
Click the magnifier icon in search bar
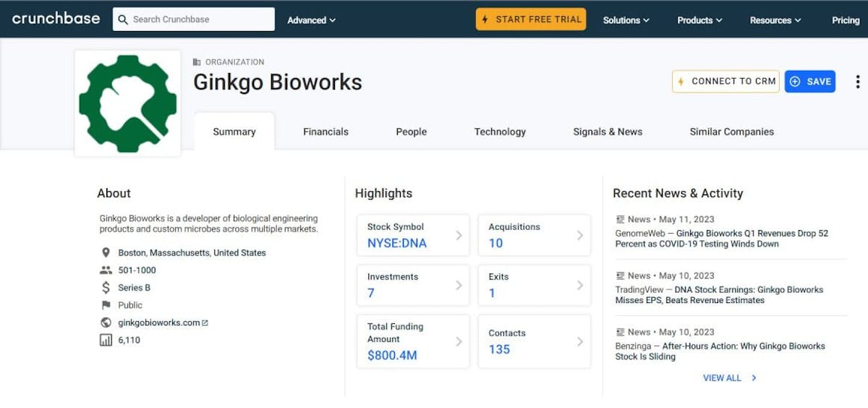coord(123,20)
